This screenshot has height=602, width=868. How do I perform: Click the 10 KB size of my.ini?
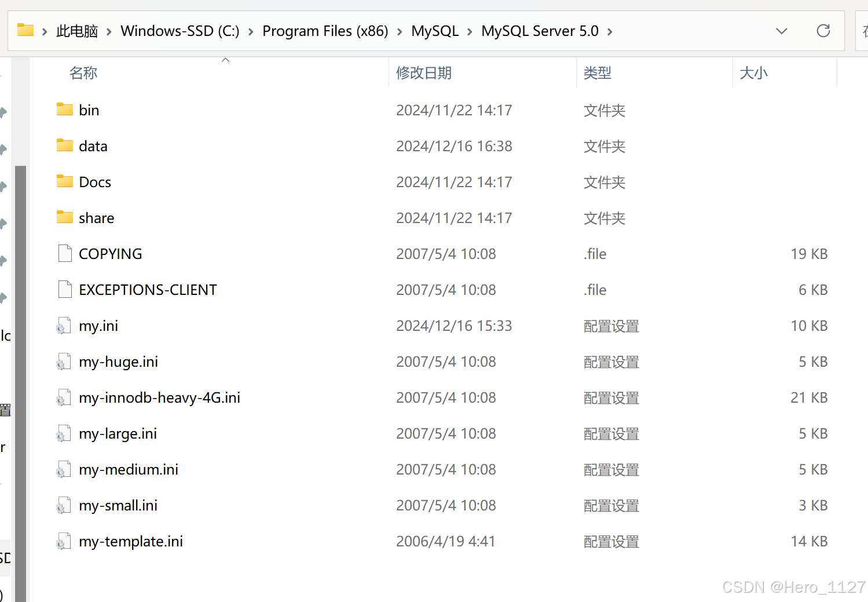coord(809,326)
